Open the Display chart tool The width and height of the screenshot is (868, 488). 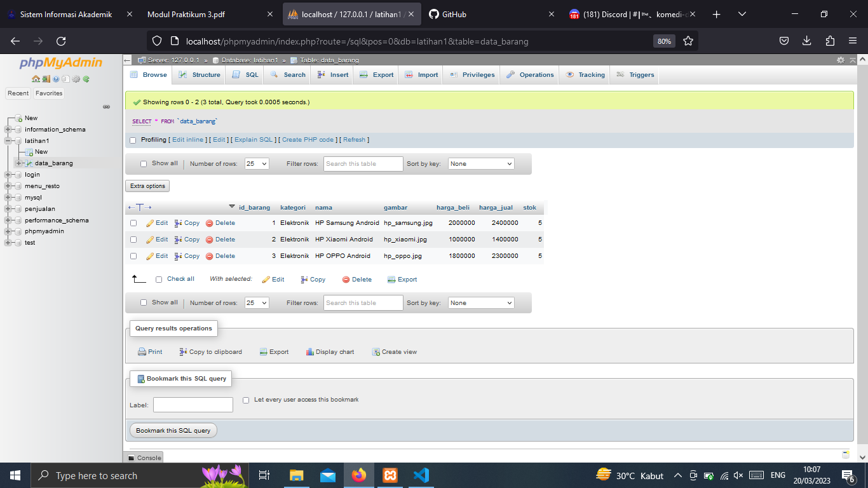tap(330, 351)
